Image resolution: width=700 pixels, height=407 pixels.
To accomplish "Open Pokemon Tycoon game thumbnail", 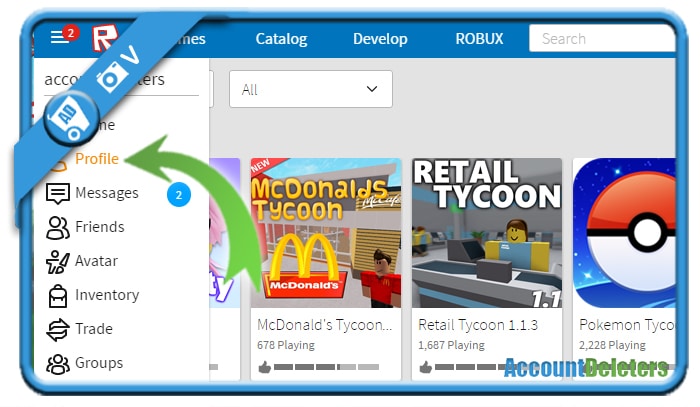I will coord(624,233).
